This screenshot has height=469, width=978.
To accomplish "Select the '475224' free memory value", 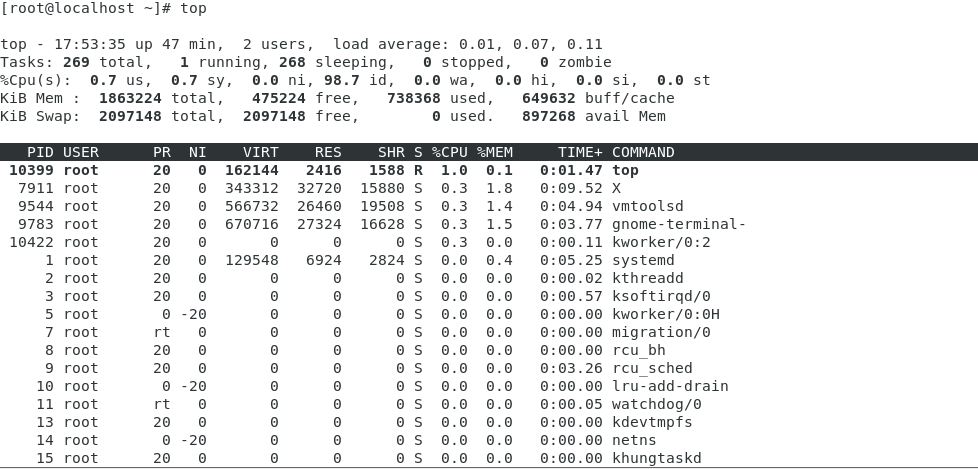I will 279,99.
